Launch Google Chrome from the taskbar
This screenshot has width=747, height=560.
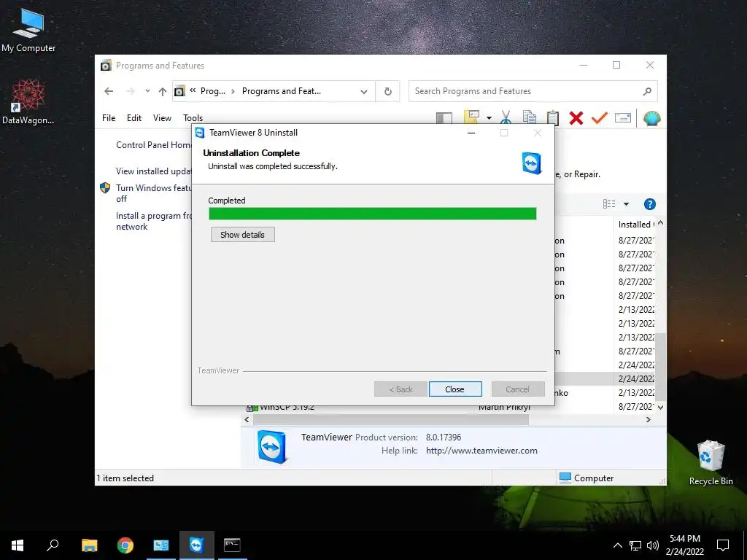tap(125, 545)
